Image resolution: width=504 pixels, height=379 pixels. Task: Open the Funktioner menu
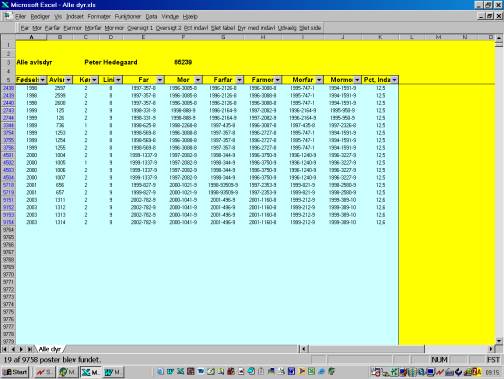pyautogui.click(x=128, y=16)
